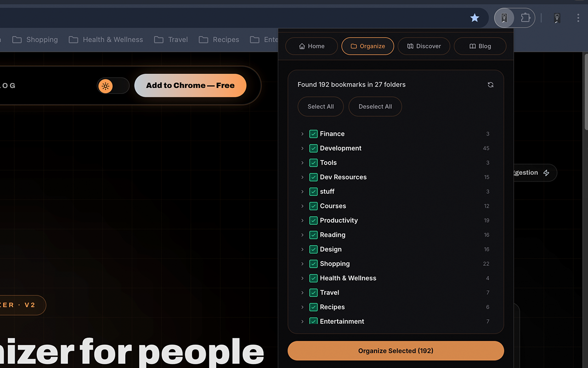Click the Development folder name
Viewport: 588px width, 368px height.
(x=340, y=148)
